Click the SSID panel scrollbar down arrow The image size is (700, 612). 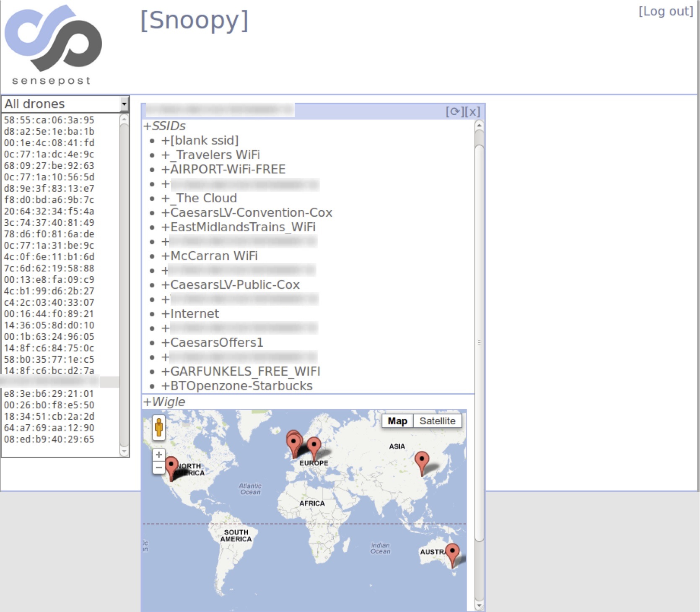(x=479, y=606)
